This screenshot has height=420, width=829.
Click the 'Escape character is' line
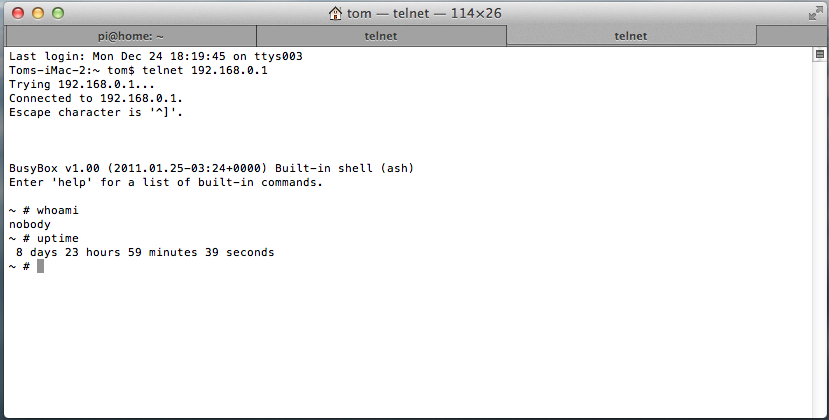coord(96,113)
